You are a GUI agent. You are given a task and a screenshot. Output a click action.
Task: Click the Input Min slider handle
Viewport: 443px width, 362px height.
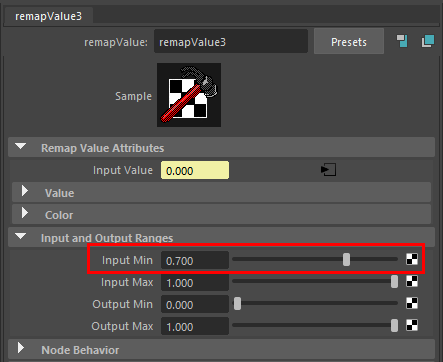346,259
